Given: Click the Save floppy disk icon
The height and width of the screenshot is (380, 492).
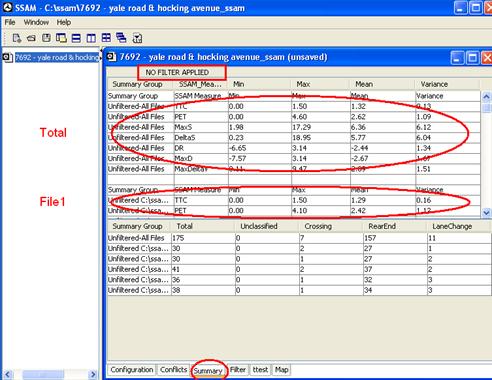Looking at the screenshot, I should 46,38.
